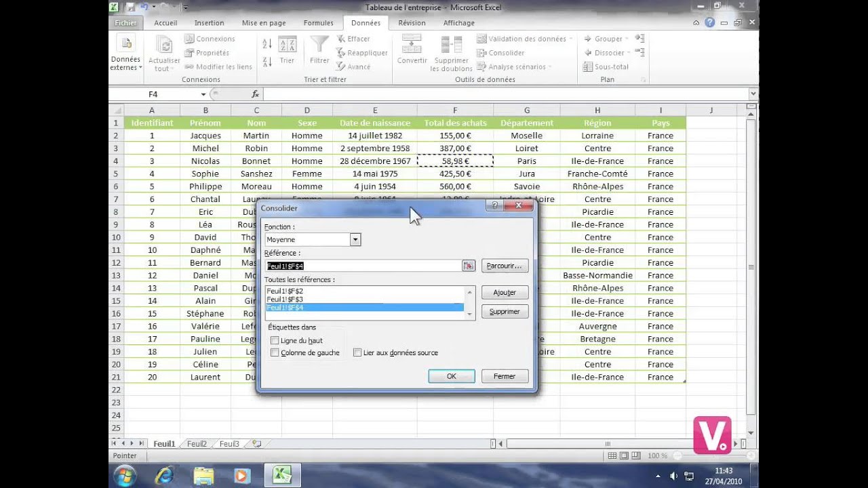Click Sous-total icon
This screenshot has height=488, width=868.
click(x=606, y=66)
